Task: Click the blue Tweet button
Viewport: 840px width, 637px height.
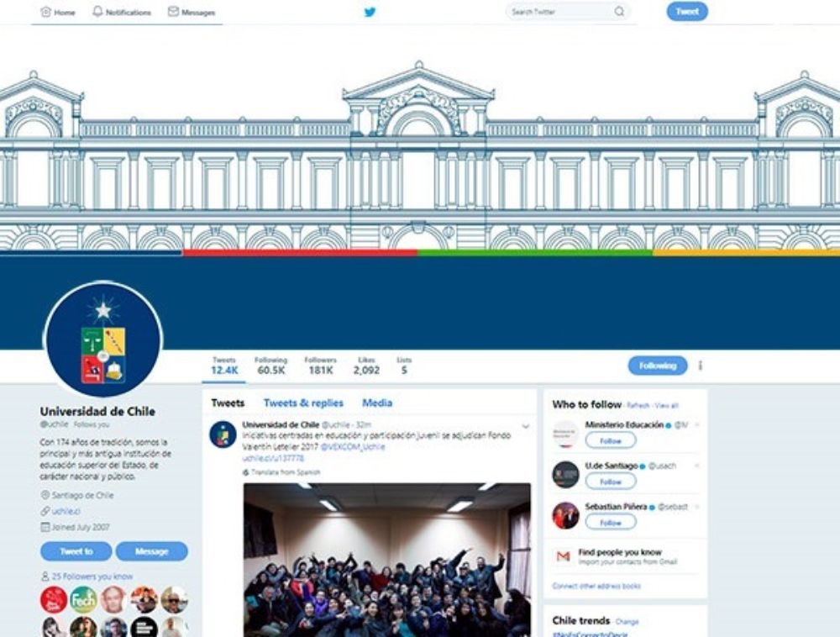Action: (687, 11)
